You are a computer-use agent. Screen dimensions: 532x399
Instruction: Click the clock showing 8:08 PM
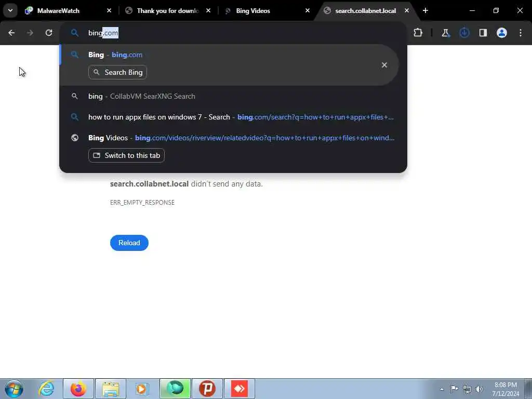(x=506, y=389)
